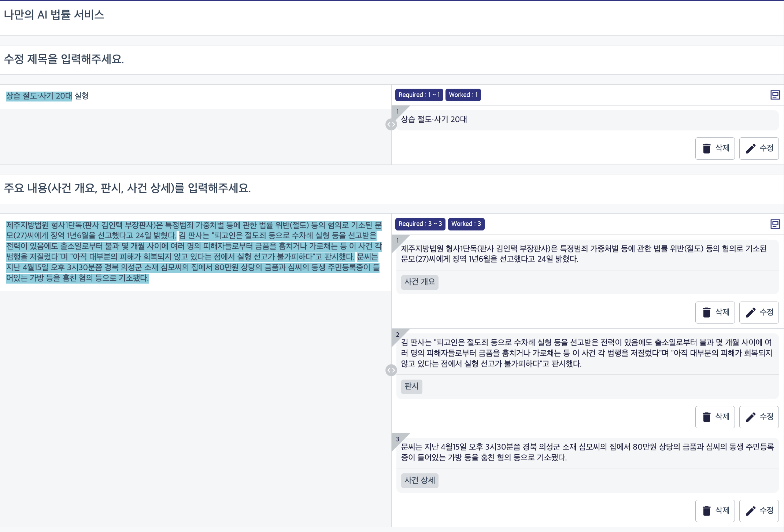Click the 사건 개요 label tag
The image size is (784, 532).
click(x=419, y=282)
